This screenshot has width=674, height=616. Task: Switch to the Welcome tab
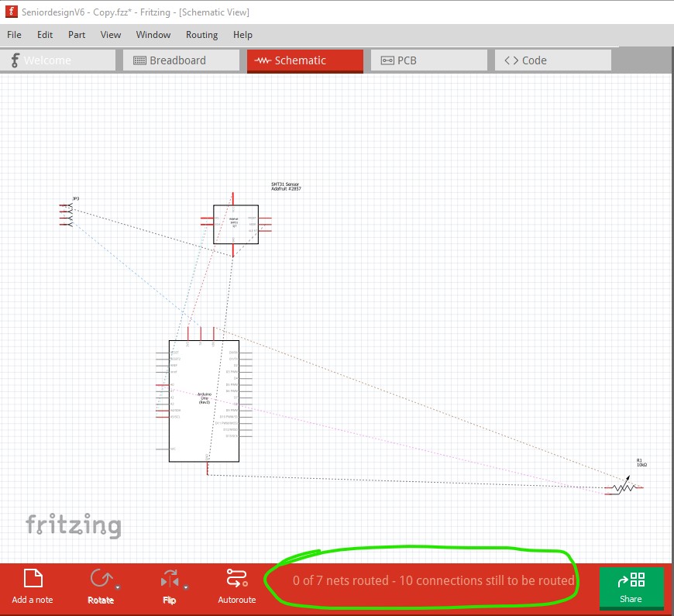click(58, 60)
